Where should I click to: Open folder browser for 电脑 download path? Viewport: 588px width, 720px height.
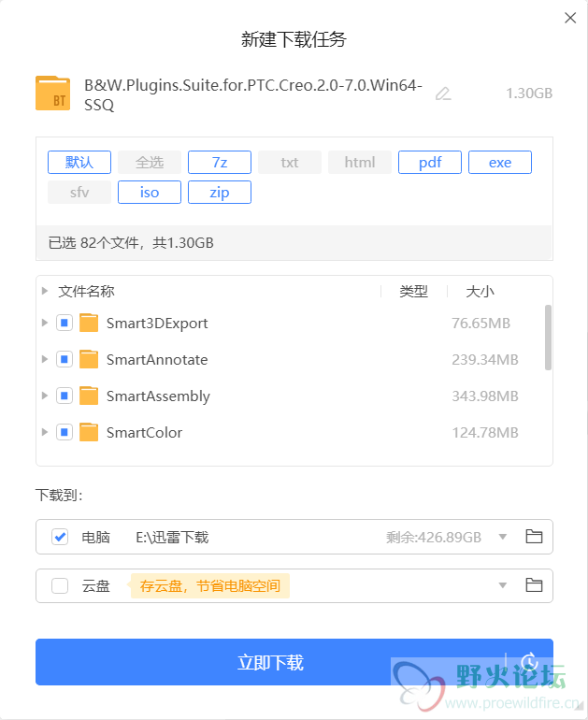pyautogui.click(x=534, y=537)
